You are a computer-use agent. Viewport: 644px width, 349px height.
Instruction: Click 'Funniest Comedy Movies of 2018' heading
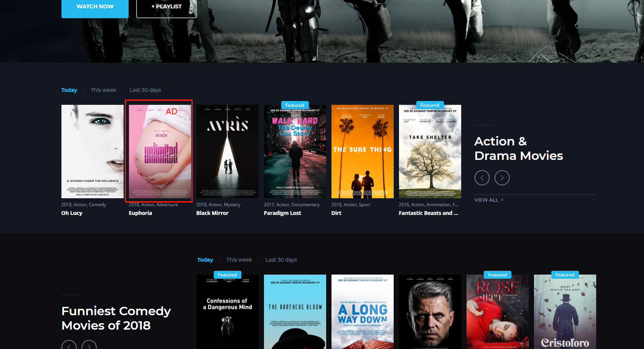point(116,318)
